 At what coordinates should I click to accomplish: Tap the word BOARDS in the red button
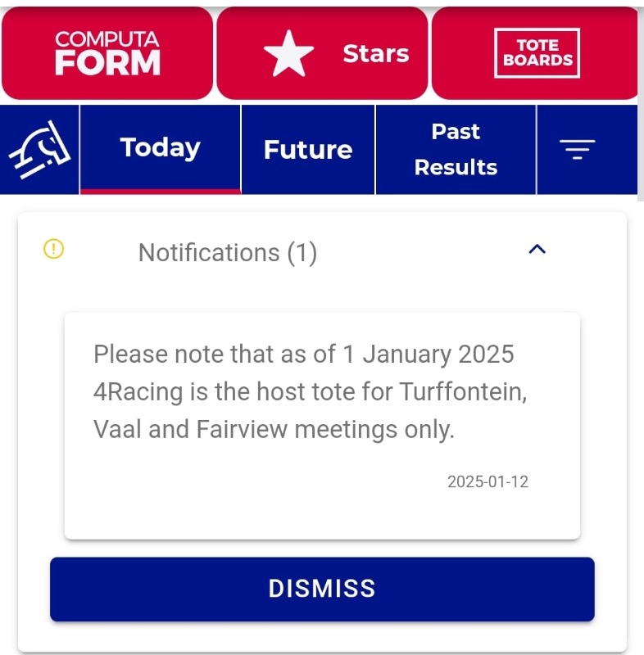pos(537,61)
